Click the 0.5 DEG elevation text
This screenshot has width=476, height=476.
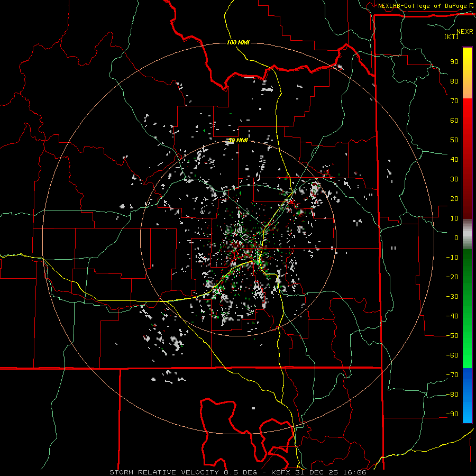[x=241, y=472]
